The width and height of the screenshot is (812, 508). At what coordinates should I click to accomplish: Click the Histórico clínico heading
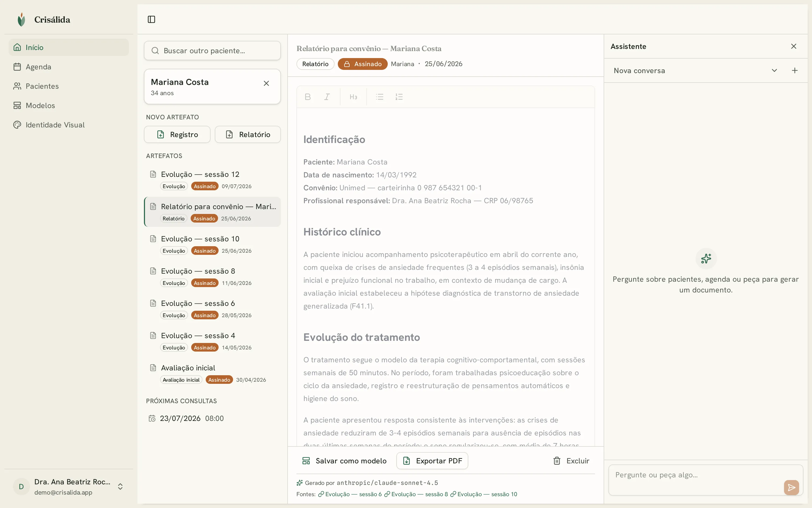pyautogui.click(x=342, y=232)
